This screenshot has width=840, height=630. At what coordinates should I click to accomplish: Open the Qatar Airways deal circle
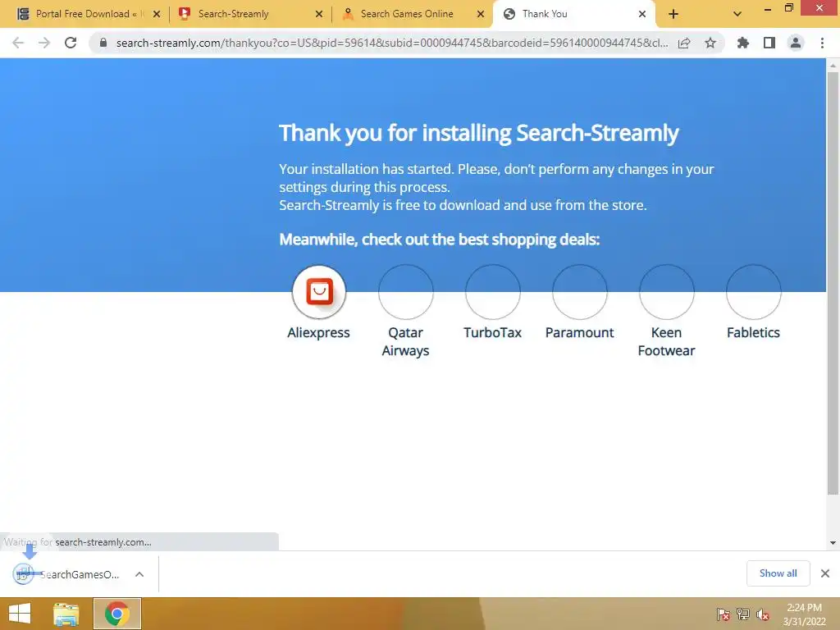click(x=405, y=292)
